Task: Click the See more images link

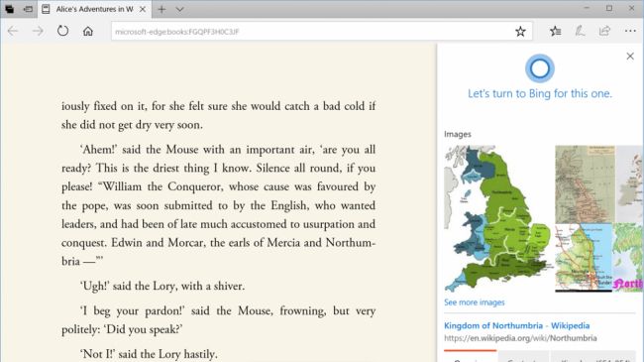Action: click(474, 302)
